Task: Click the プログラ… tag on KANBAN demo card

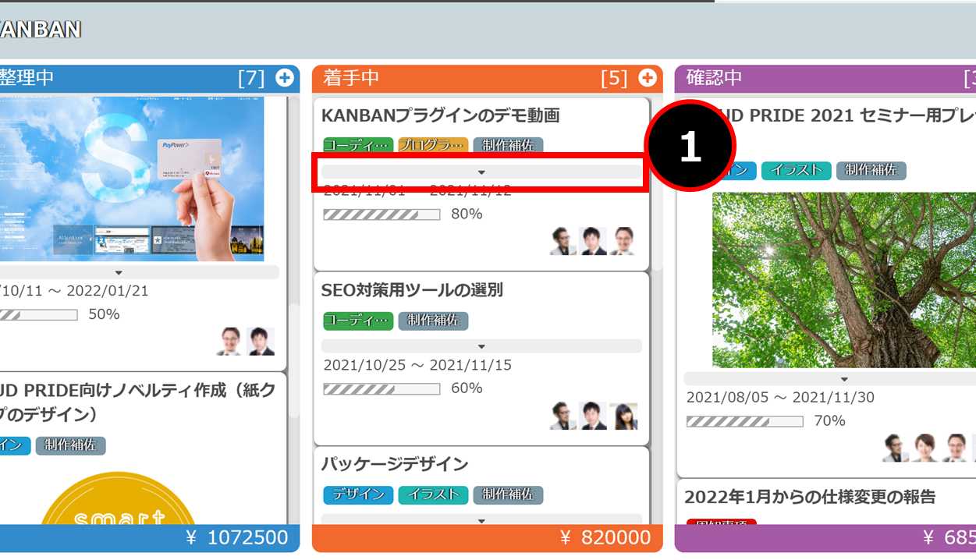Action: [433, 145]
